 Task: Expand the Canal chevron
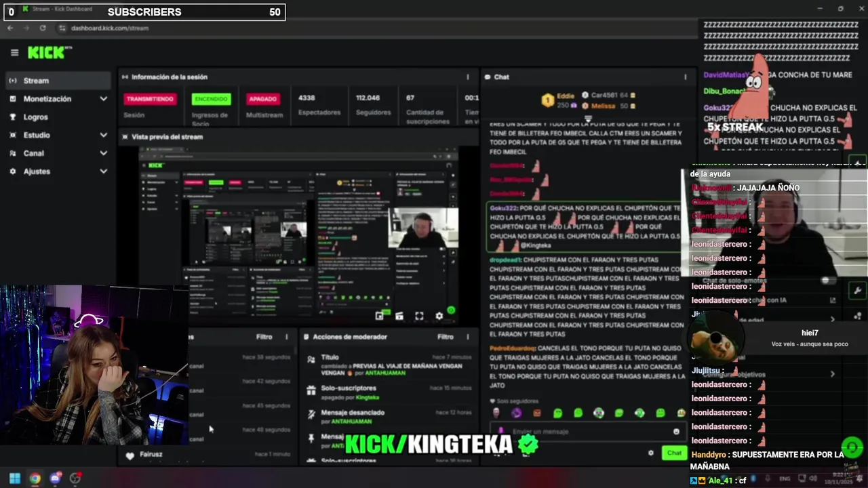[x=103, y=153]
